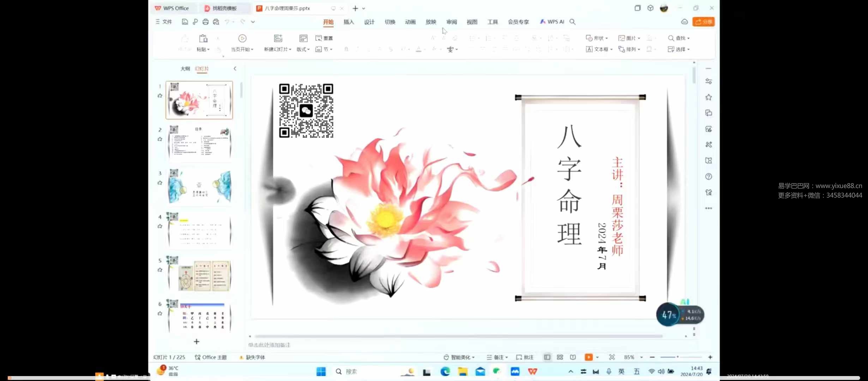Click the WPS AI assistant icon
Image resolution: width=868 pixels, height=381 pixels.
tap(552, 22)
